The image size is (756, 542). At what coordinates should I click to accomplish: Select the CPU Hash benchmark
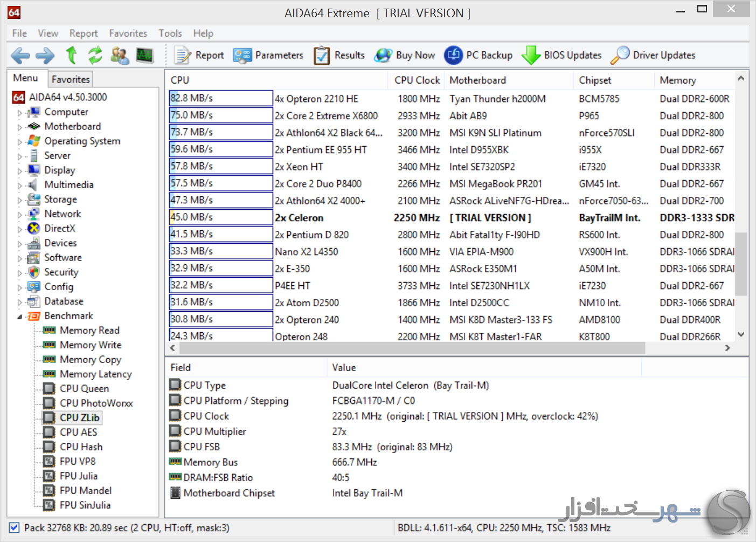pyautogui.click(x=81, y=447)
